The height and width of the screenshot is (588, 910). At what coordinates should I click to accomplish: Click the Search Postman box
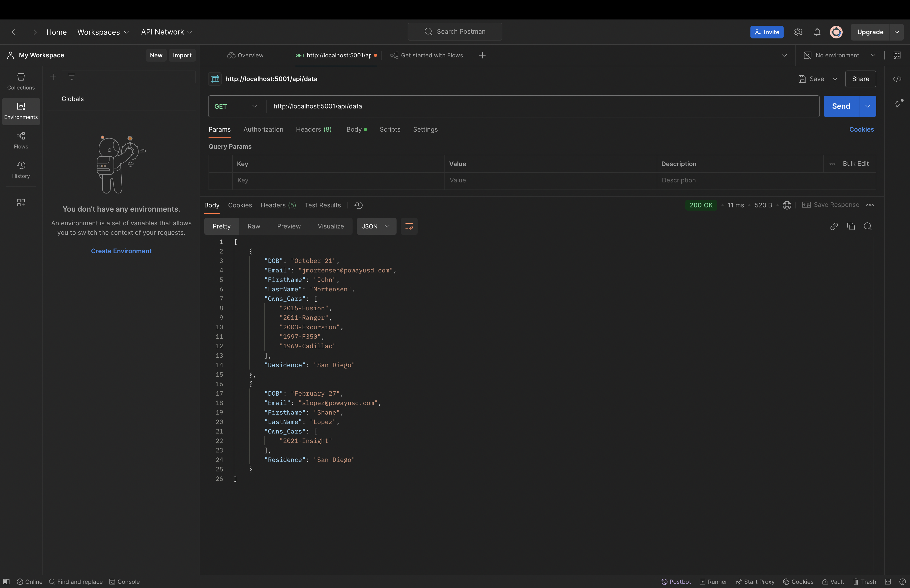454,32
